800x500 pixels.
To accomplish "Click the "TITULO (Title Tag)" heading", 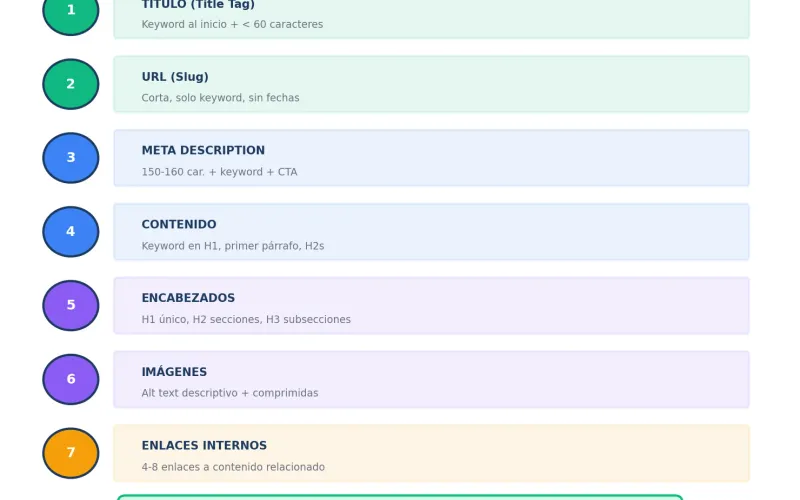I will point(198,5).
